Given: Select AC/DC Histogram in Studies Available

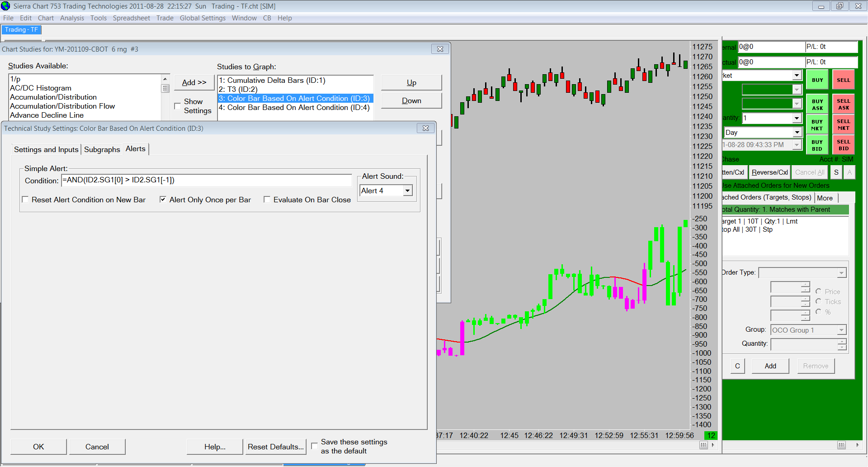Looking at the screenshot, I should tap(85, 88).
